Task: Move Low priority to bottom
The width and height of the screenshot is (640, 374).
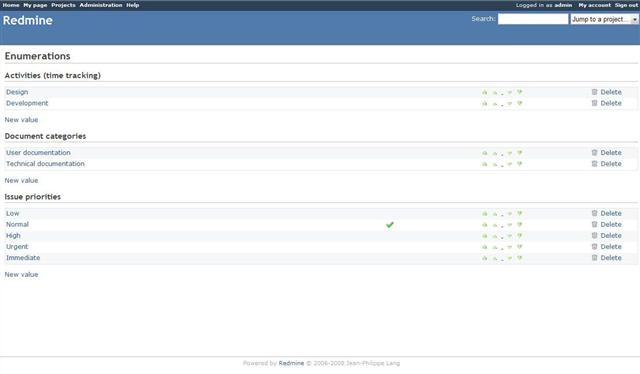Action: (520, 214)
